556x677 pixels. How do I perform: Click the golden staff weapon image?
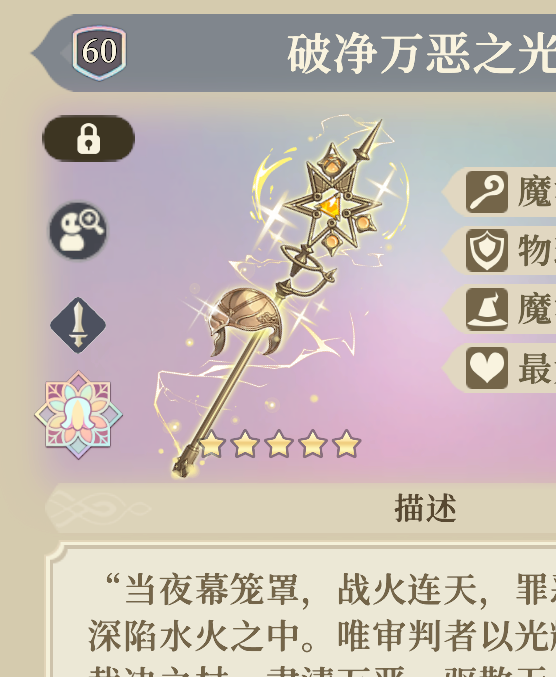pyautogui.click(x=276, y=298)
